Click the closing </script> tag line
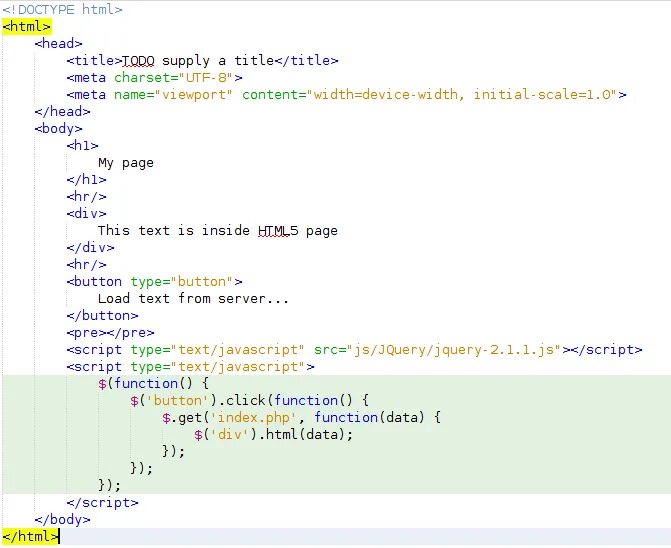The width and height of the screenshot is (671, 548). (x=102, y=503)
